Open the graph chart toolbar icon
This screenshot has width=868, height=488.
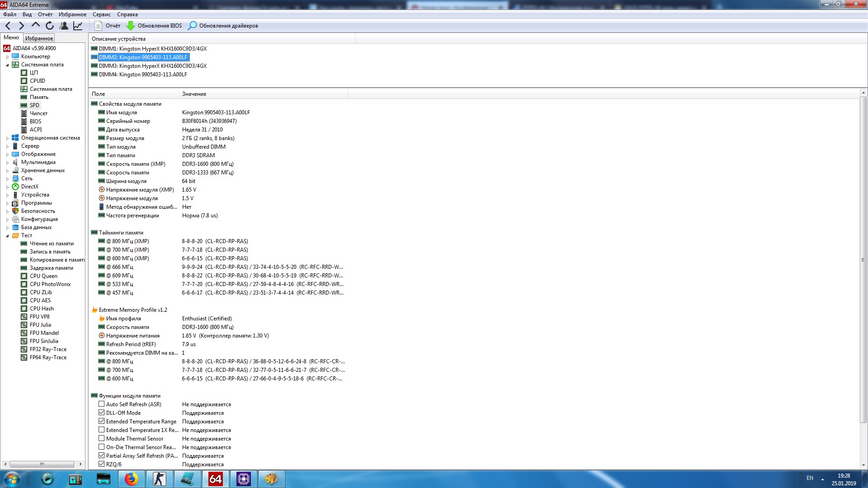click(78, 26)
